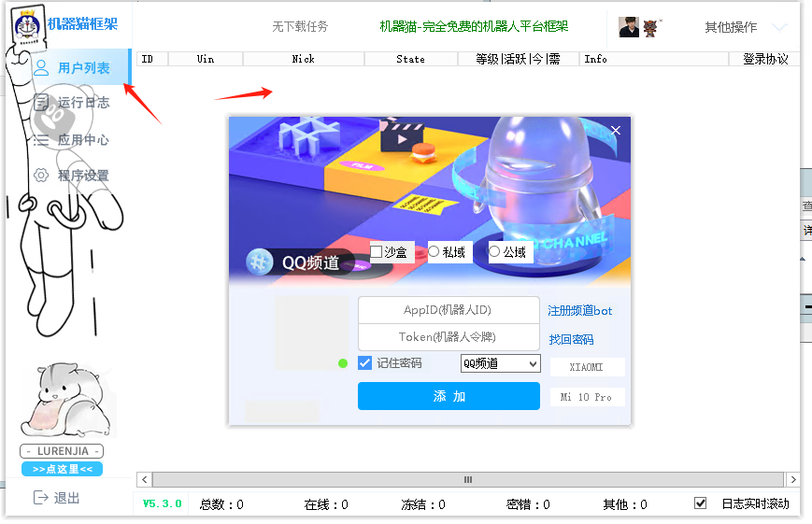The height and width of the screenshot is (524, 812).
Task: Click the 总数：0 status entry
Action: [x=221, y=504]
